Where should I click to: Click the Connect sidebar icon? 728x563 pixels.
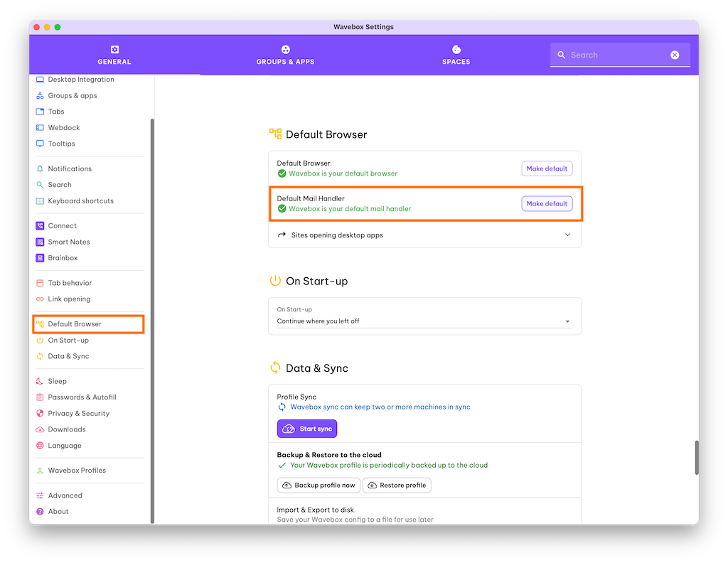click(40, 225)
